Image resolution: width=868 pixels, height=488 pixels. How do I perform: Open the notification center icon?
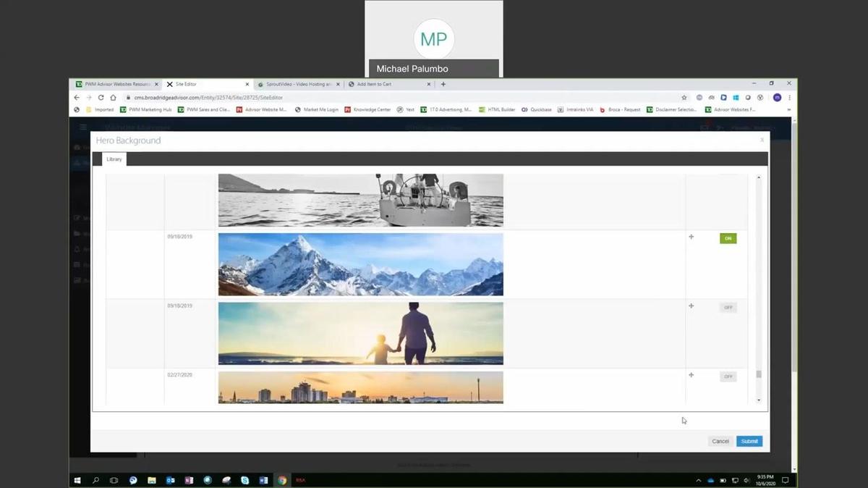point(785,480)
